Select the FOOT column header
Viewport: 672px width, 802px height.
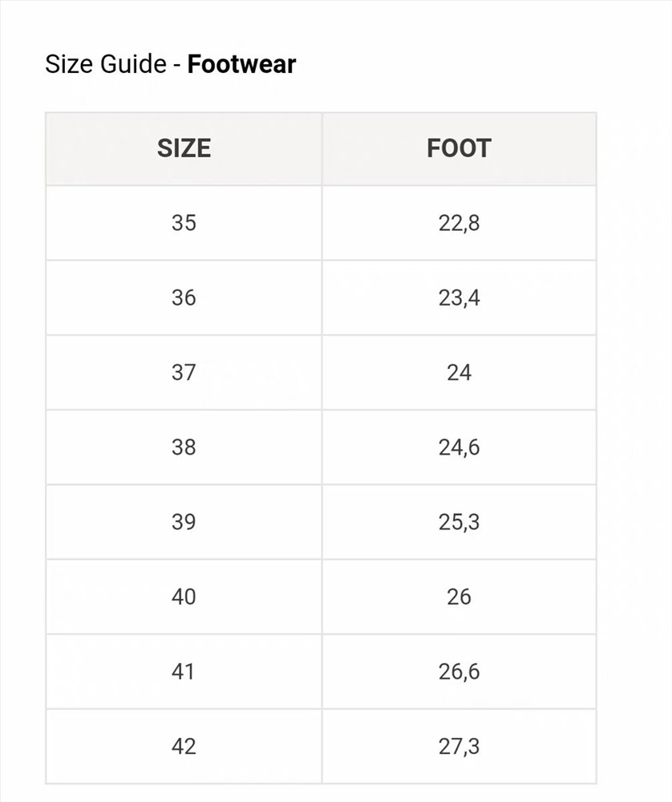[459, 148]
